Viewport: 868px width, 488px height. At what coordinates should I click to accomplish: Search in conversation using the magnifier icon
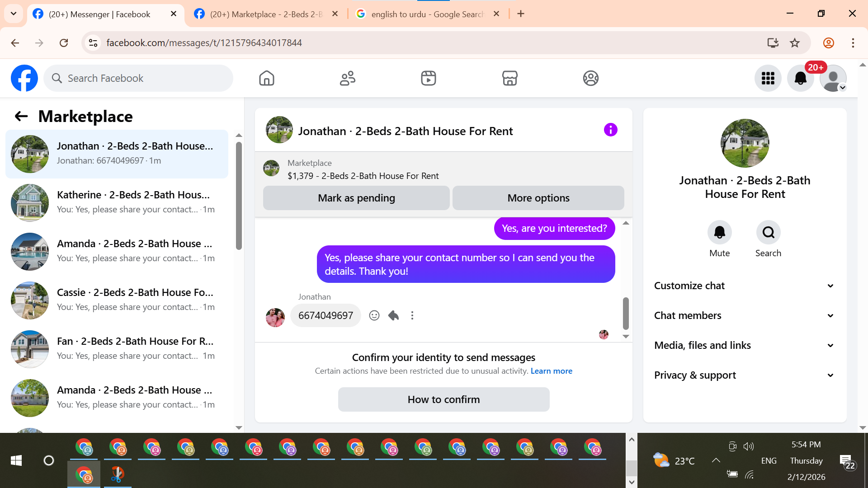click(x=768, y=232)
